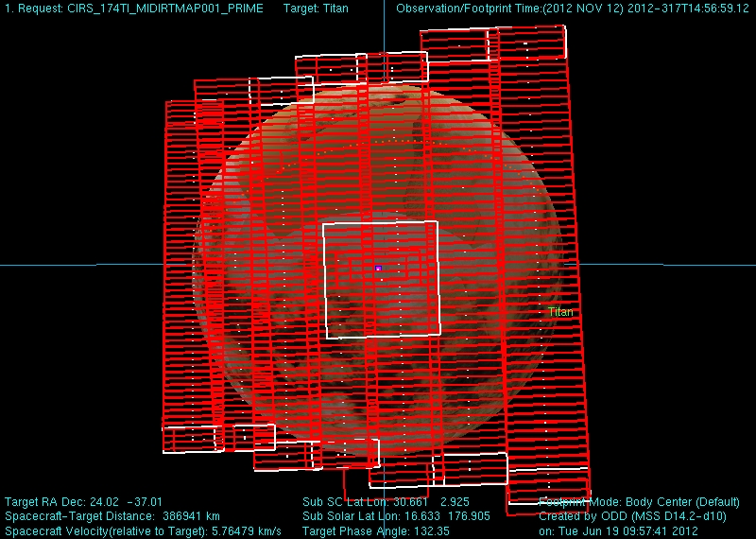Click the Spacecraft Velocity 5.76479 km/s line
Screen dimensions: 756x539
click(x=144, y=530)
